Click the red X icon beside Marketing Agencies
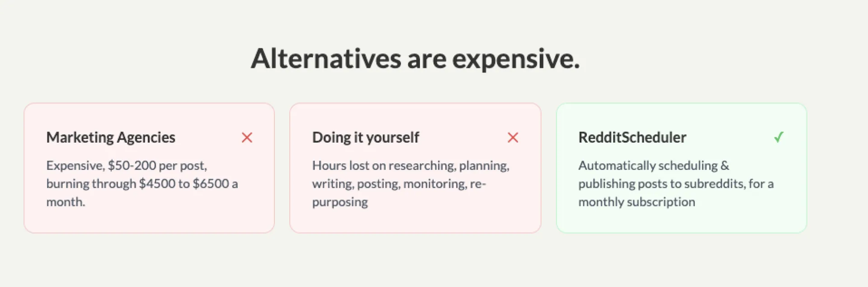 click(247, 138)
